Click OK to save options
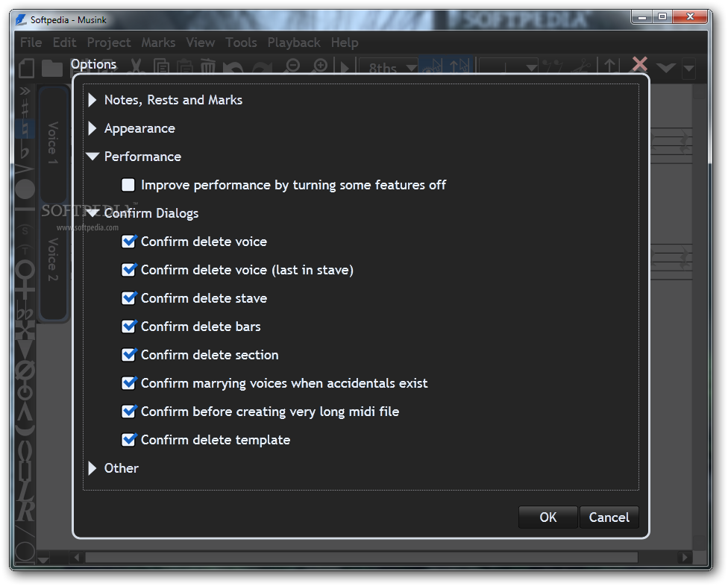 (547, 517)
